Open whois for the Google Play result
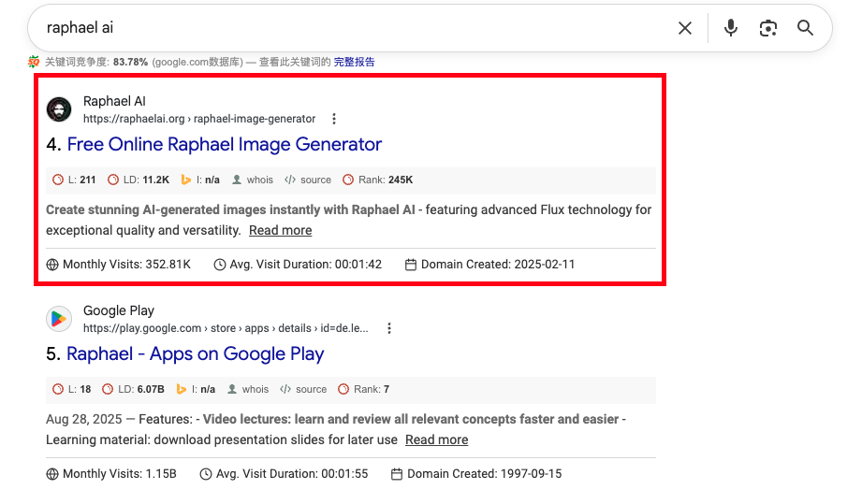This screenshot has width=847, height=504. pyautogui.click(x=248, y=389)
